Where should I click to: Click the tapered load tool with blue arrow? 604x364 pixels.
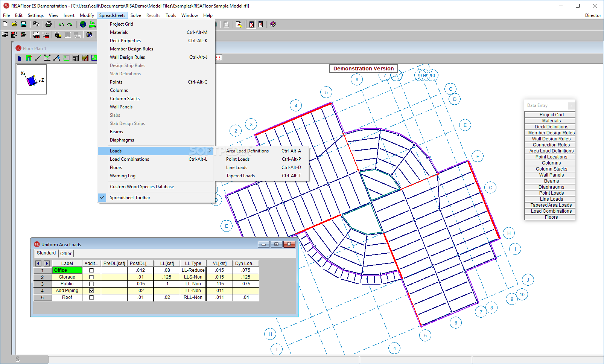[x=57, y=58]
